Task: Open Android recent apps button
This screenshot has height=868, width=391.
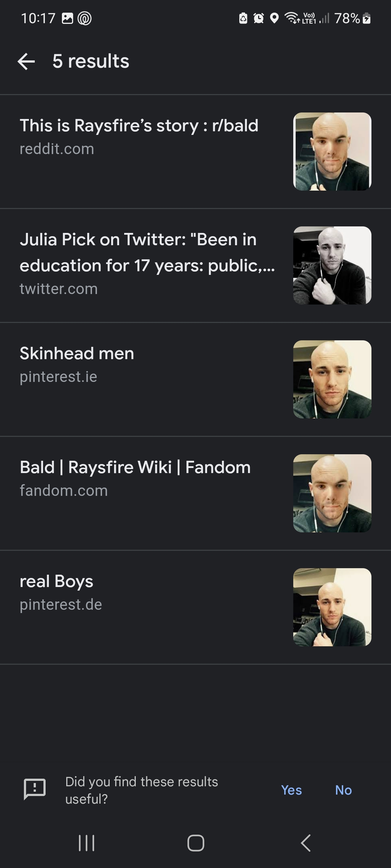Action: pos(87,843)
